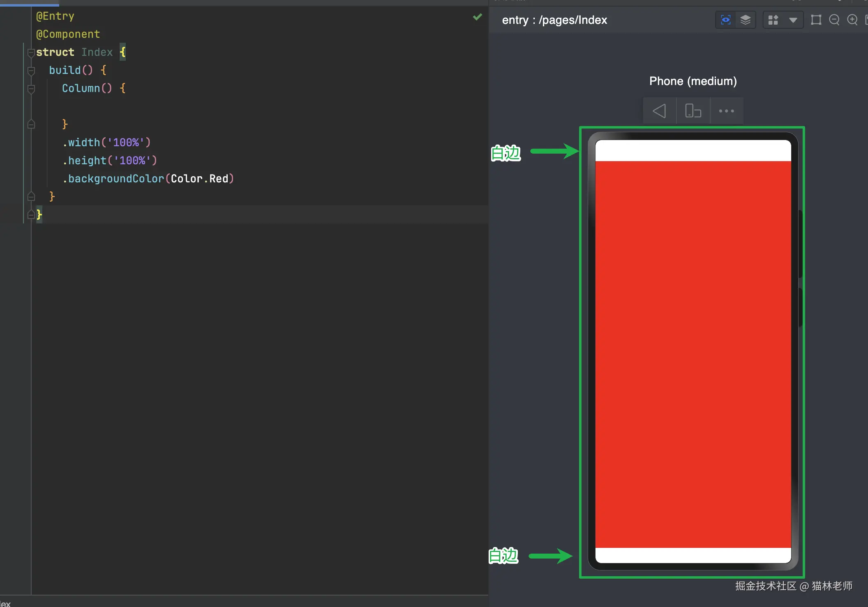Click the red preview screen area
Screen dimensions: 868x607
click(x=693, y=353)
